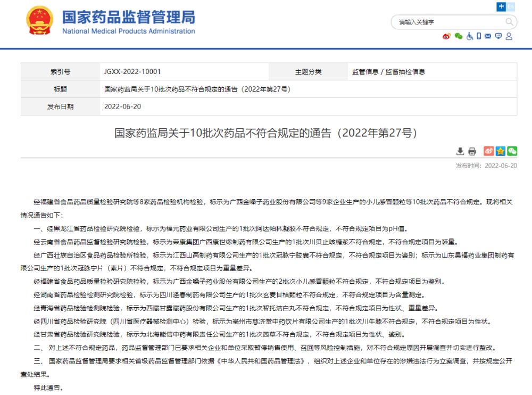
Task: Share article to Weibo red button
Action: (488, 151)
